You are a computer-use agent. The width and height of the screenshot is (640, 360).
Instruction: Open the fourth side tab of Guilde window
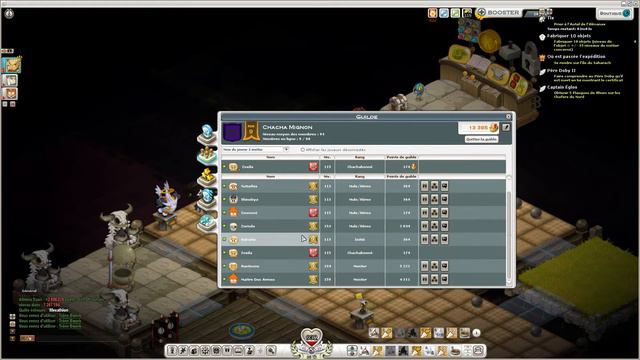207,198
